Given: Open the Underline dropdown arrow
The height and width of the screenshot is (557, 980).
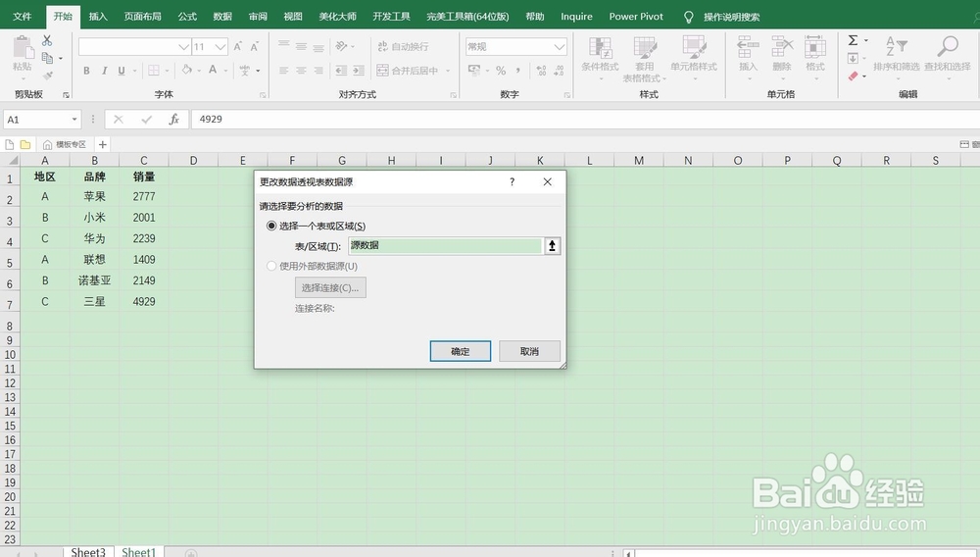Looking at the screenshot, I should point(134,71).
